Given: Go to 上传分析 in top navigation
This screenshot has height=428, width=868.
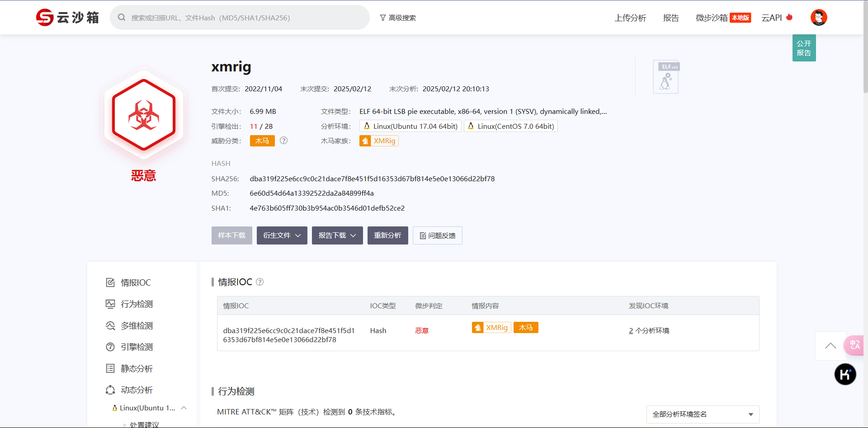Looking at the screenshot, I should (x=630, y=18).
